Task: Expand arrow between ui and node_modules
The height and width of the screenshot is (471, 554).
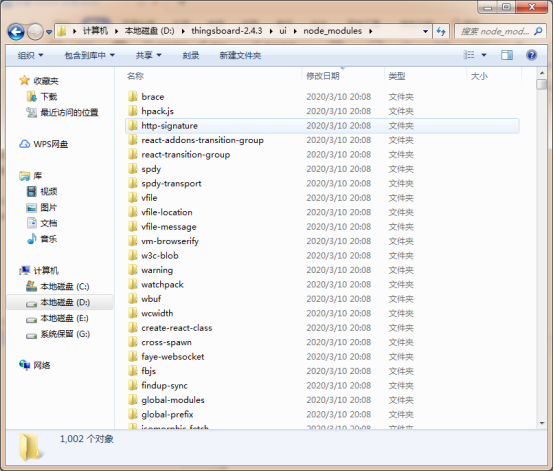Action: coord(295,31)
